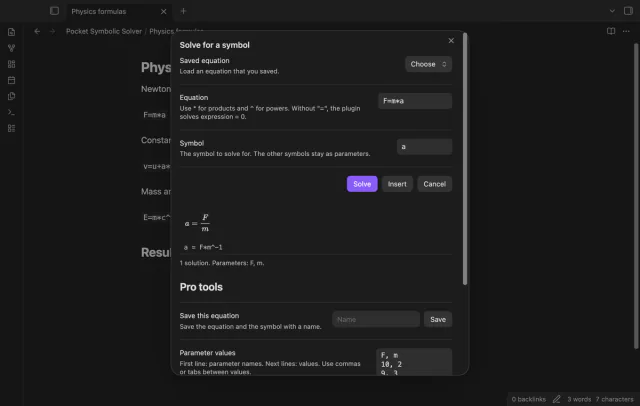Open canvas icon in ribbon

11,64
